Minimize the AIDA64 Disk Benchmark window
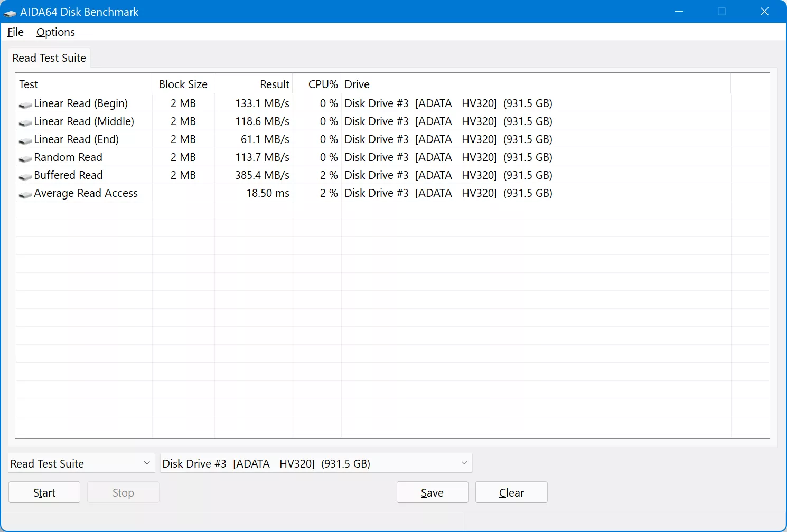This screenshot has height=532, width=787. point(679,12)
